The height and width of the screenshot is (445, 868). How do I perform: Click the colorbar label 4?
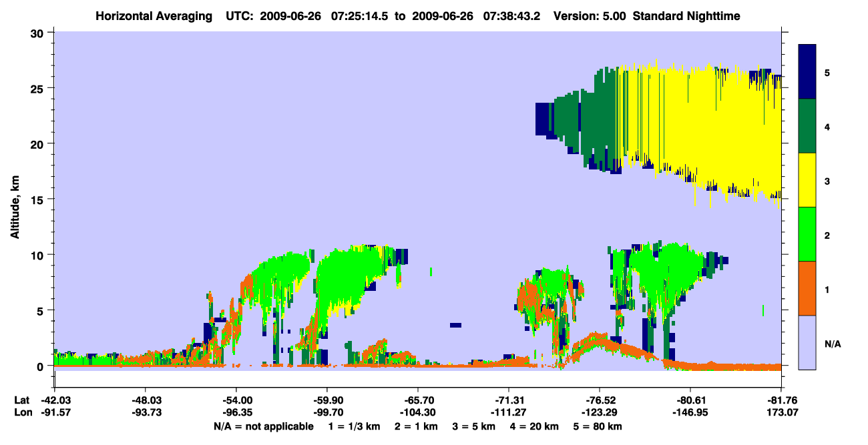click(x=827, y=126)
